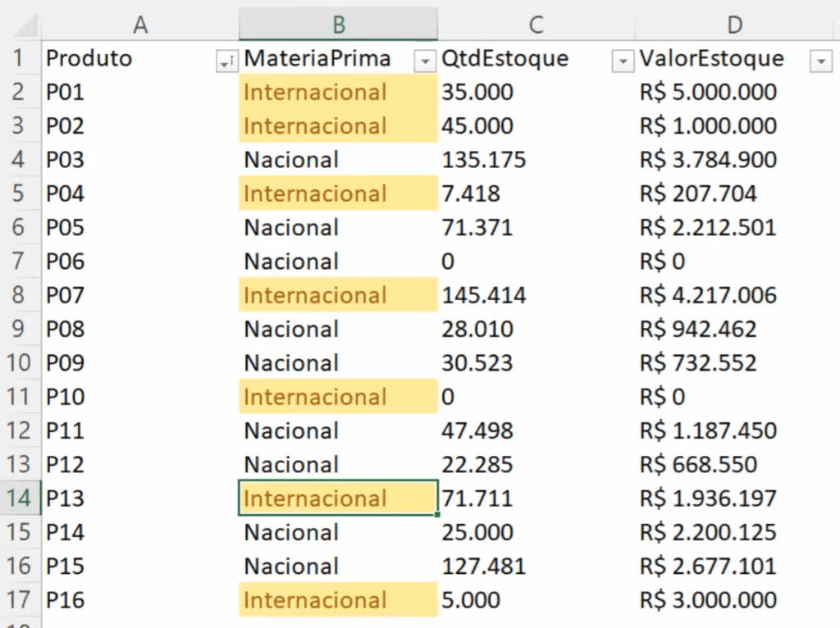This screenshot has height=628, width=840.
Task: Open the Produto column filter dropdown
Action: tap(226, 61)
